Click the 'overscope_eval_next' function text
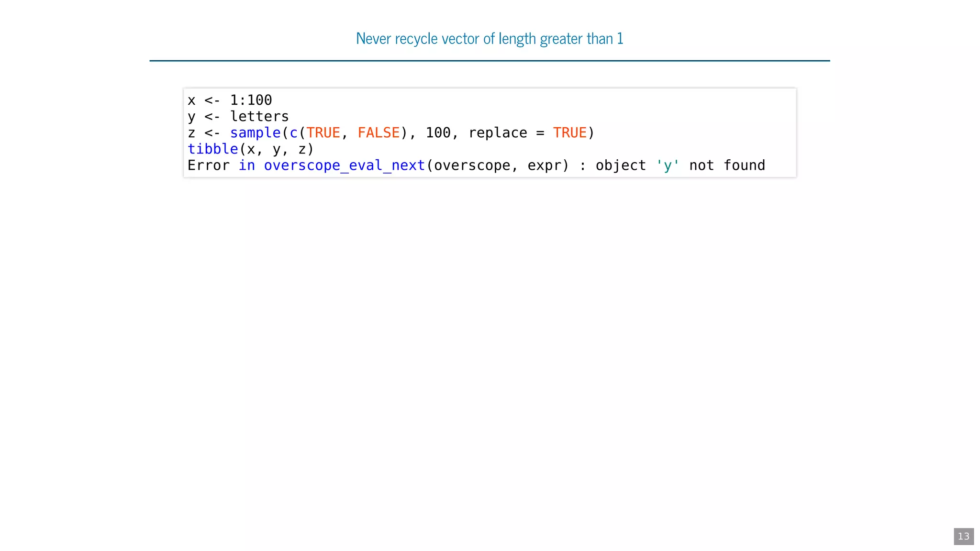 point(344,165)
